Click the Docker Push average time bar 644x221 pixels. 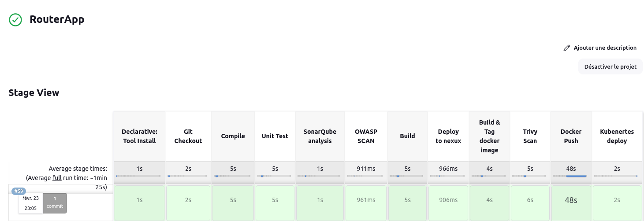pyautogui.click(x=571, y=176)
